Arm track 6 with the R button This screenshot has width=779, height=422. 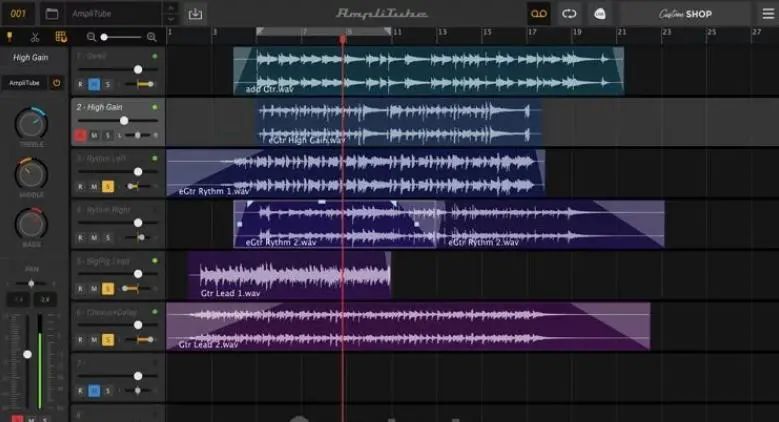point(80,340)
